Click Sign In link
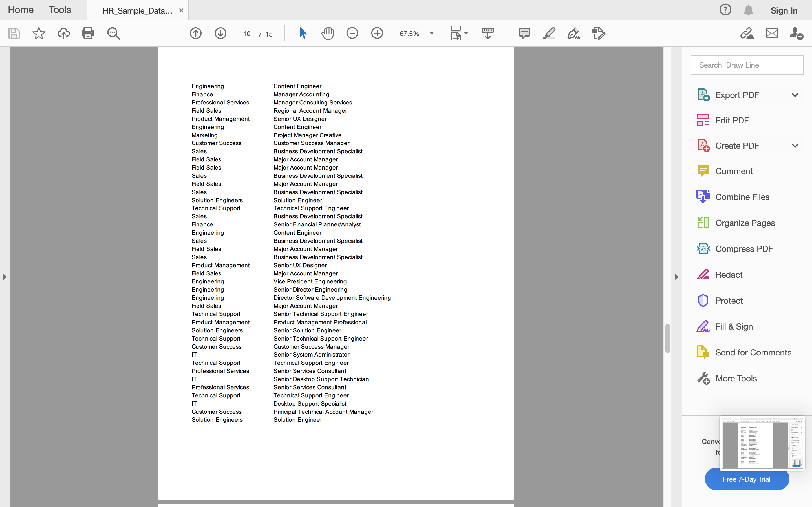This screenshot has width=812, height=507. (x=784, y=10)
